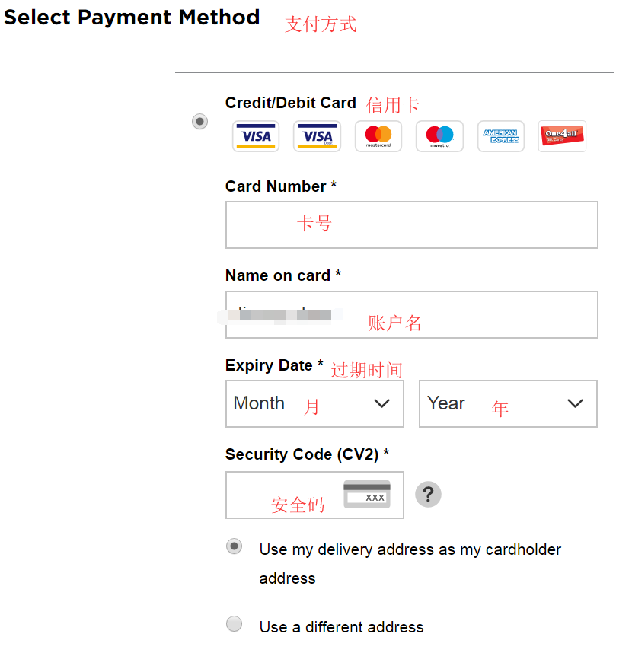Image resolution: width=632 pixels, height=672 pixels.
Task: Click the Credit/Debit Card label text
Action: pyautogui.click(x=291, y=103)
